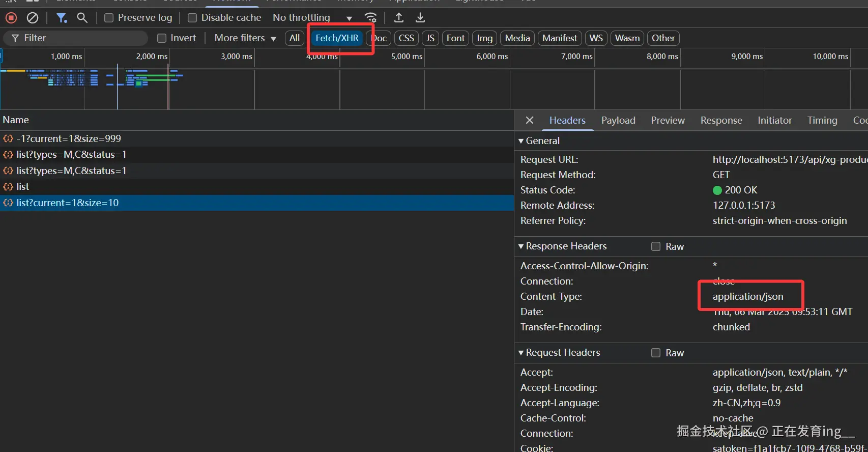Open the Response tab

(721, 121)
